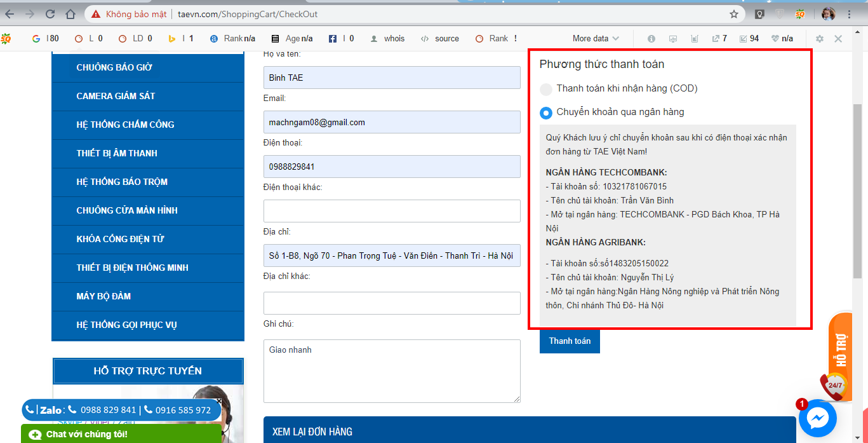Open CHUÔNG BÁO GIỜ category
Viewport: 868px width, 443px height.
coord(148,67)
